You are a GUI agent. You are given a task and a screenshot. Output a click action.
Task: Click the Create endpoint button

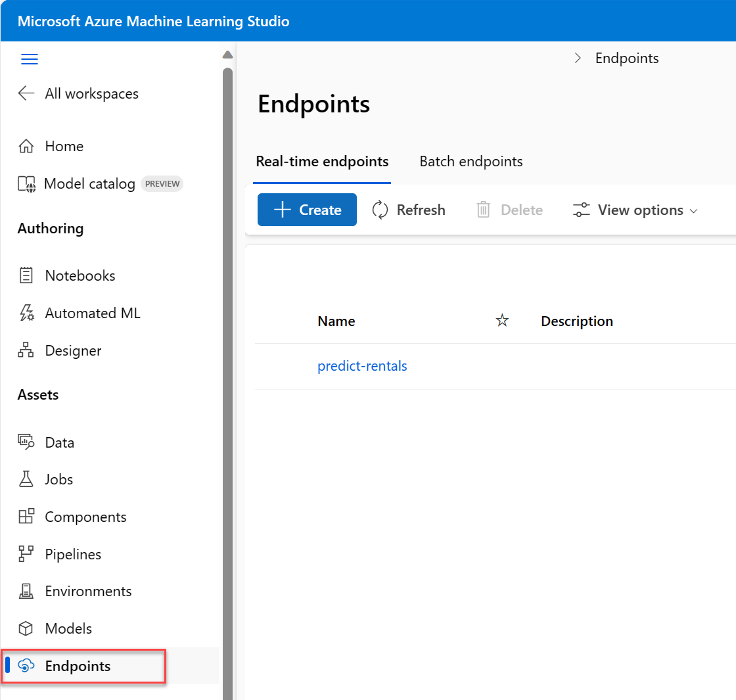click(307, 210)
